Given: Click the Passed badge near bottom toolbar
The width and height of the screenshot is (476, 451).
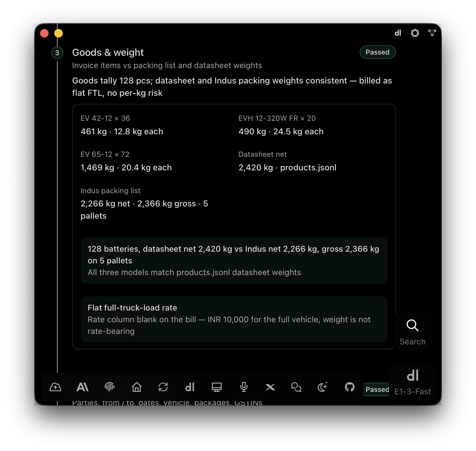Looking at the screenshot, I should pos(377,389).
